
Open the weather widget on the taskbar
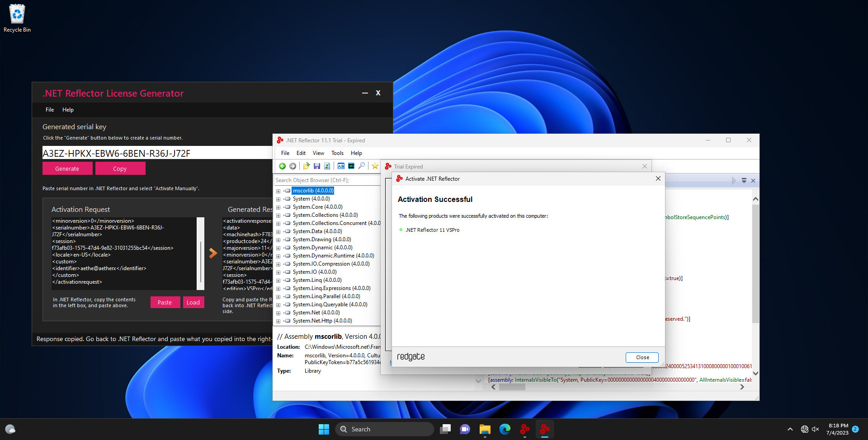(x=10, y=429)
